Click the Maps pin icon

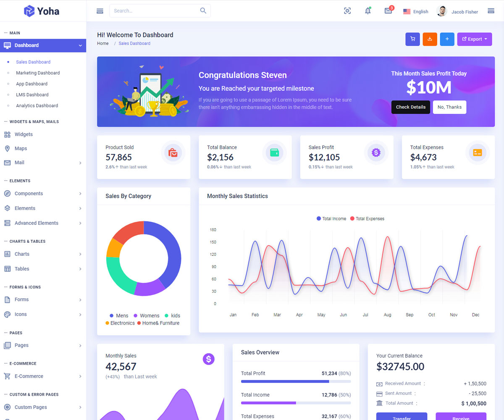pos(7,149)
